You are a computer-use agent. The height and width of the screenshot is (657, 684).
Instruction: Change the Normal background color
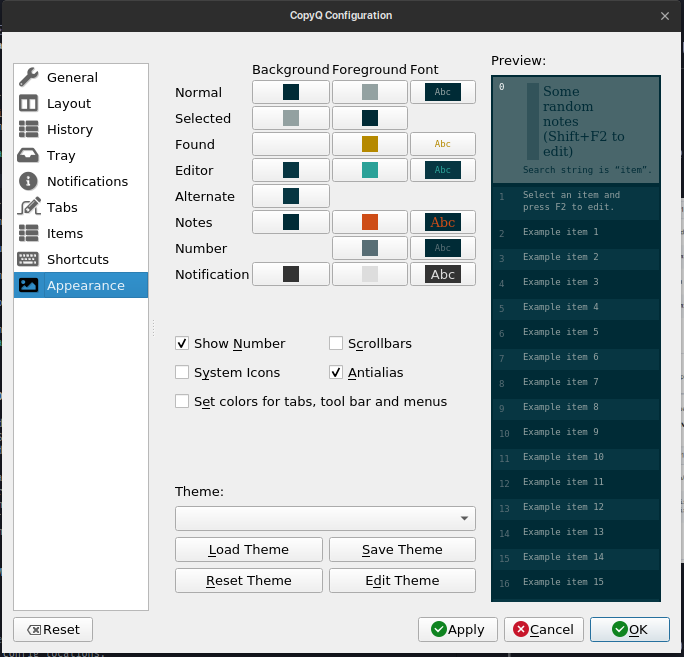click(291, 92)
